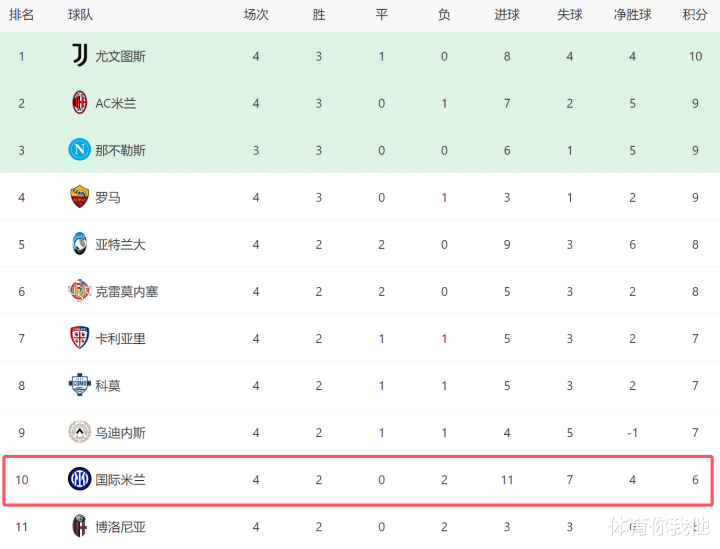Click the Cagliari club crest icon

pos(80,338)
